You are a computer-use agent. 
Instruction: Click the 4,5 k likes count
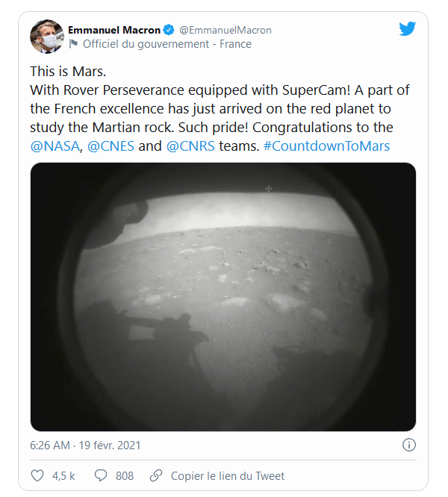pos(63,475)
